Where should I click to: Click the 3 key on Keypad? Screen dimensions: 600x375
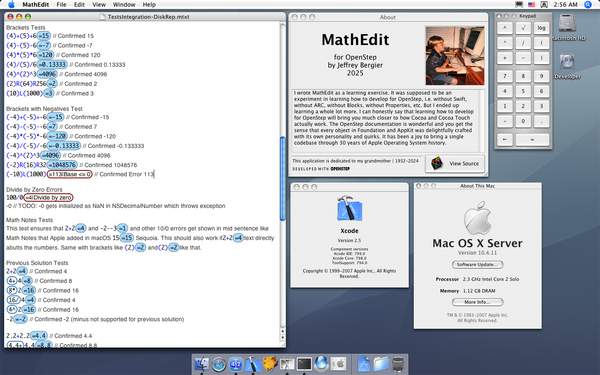(x=541, y=106)
